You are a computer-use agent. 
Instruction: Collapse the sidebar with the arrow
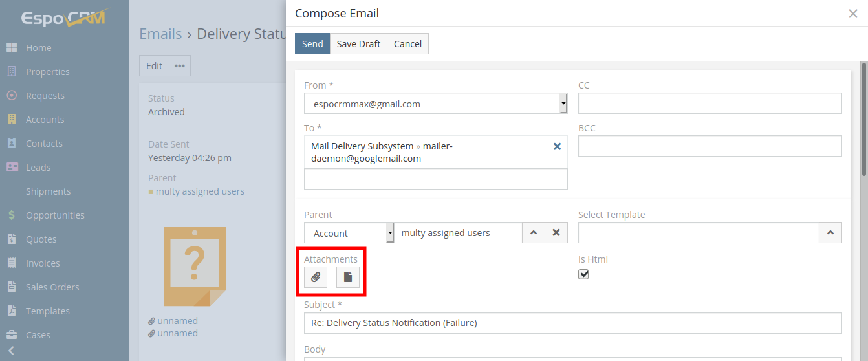tap(11, 351)
